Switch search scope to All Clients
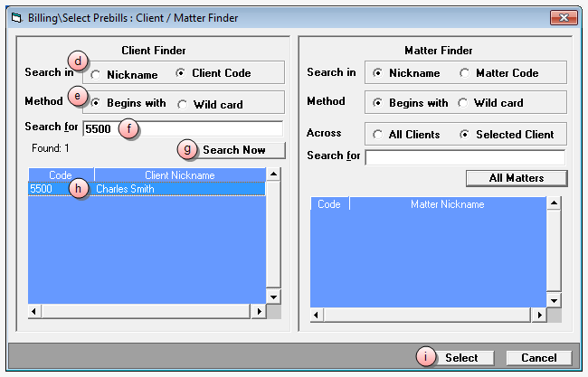This screenshot has height=377, width=588. point(378,134)
